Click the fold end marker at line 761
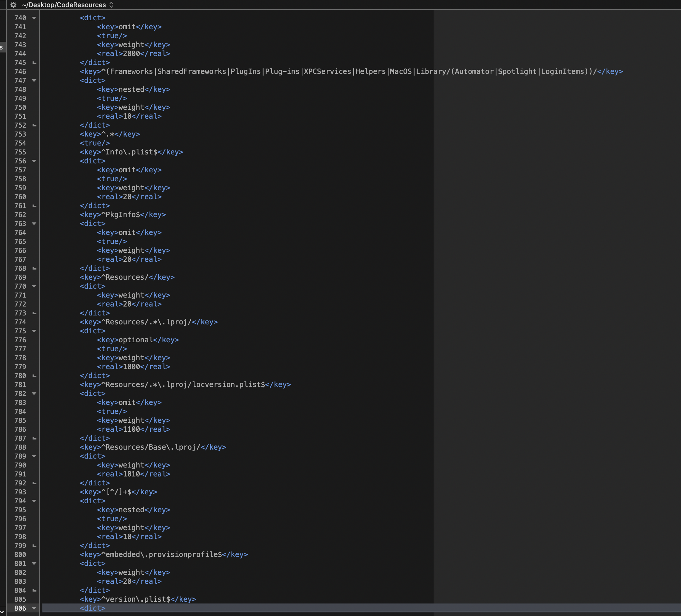Viewport: 681px width, 616px height. tap(34, 206)
